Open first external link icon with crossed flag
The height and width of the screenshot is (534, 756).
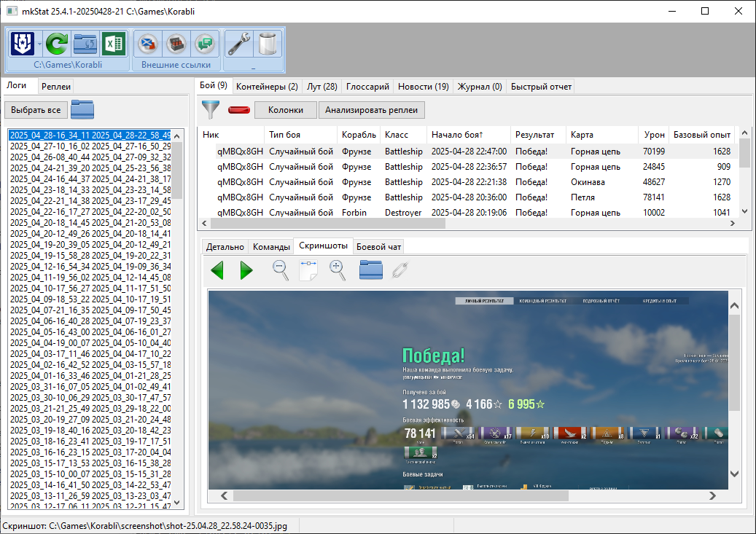[147, 44]
